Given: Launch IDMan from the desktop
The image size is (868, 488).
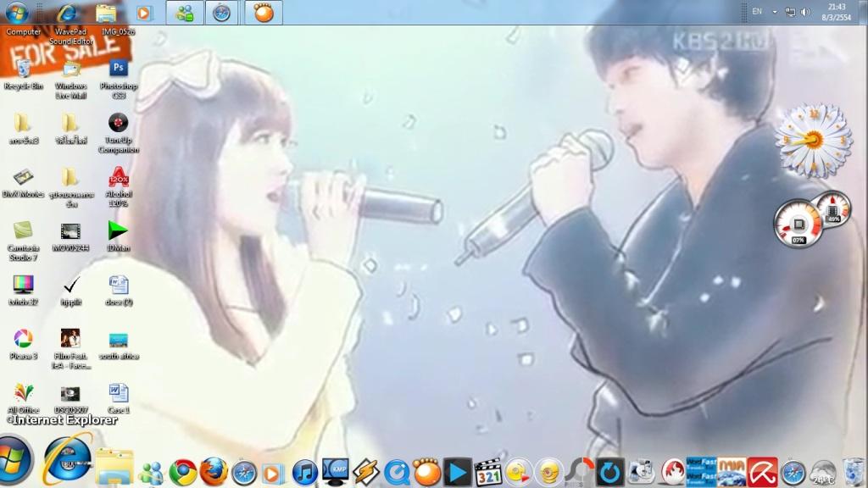Looking at the screenshot, I should point(118,237).
